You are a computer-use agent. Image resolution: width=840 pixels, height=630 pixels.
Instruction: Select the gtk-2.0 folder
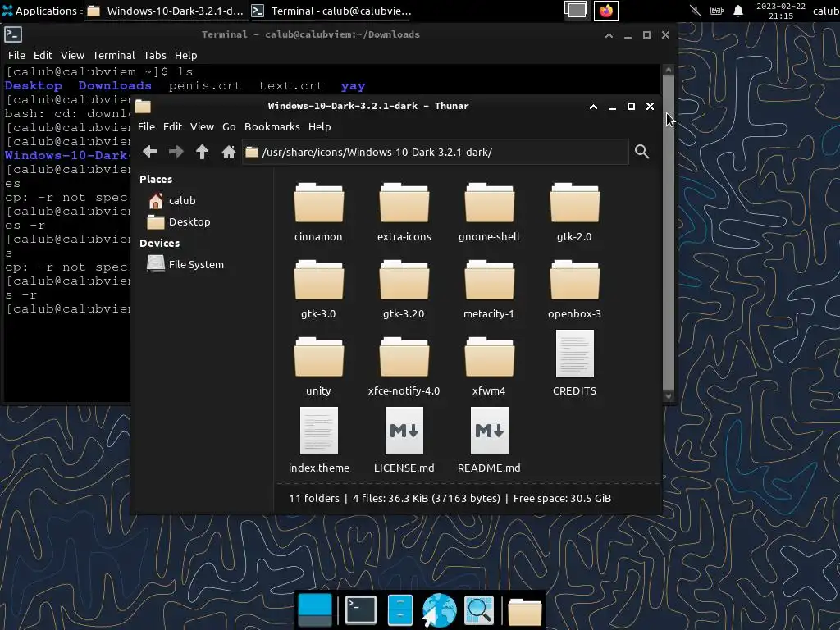point(574,212)
